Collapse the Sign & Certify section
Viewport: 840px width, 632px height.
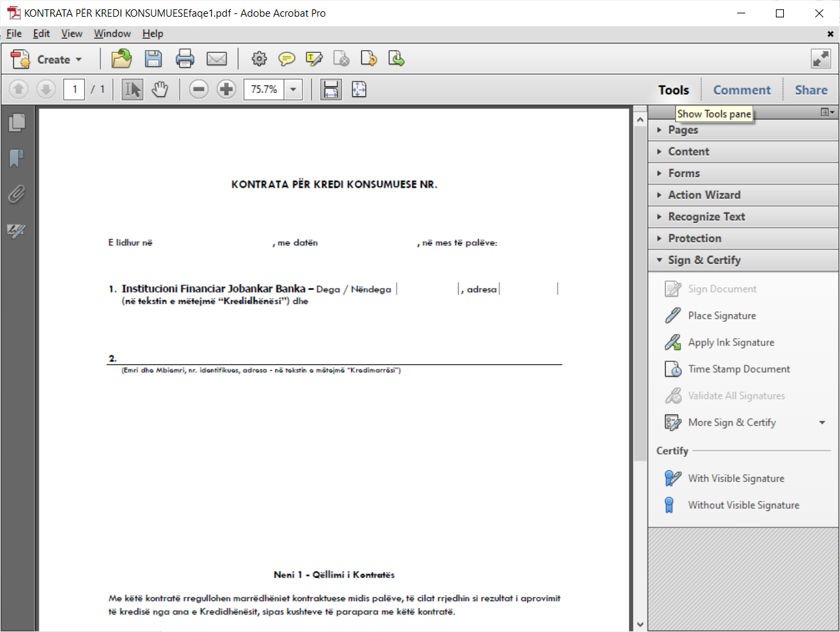[x=743, y=260]
